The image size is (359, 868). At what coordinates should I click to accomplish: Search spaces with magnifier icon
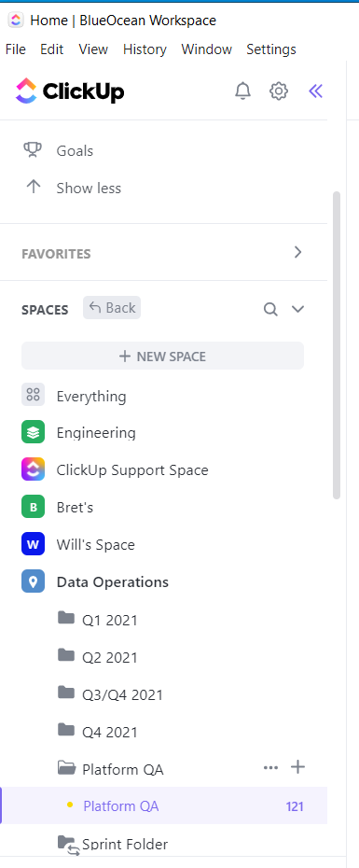pyautogui.click(x=270, y=309)
